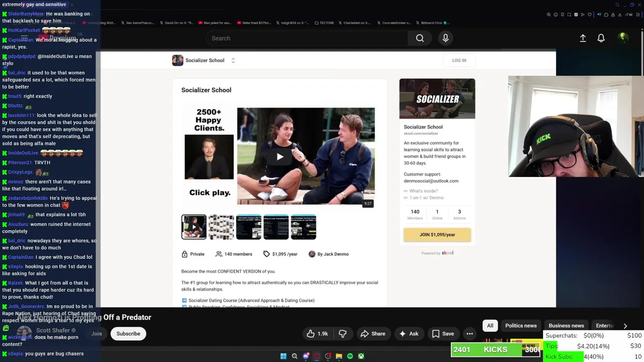This screenshot has height=362, width=644.
Task: Switch to the Man jailed for ass... tab
Action: [215, 23]
